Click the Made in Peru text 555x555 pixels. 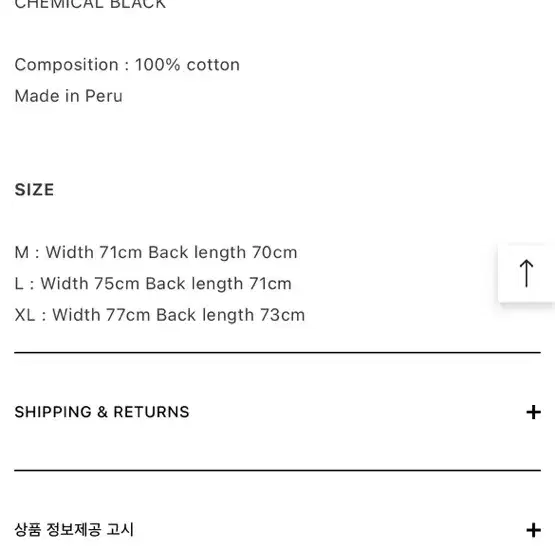pyautogui.click(x=69, y=96)
